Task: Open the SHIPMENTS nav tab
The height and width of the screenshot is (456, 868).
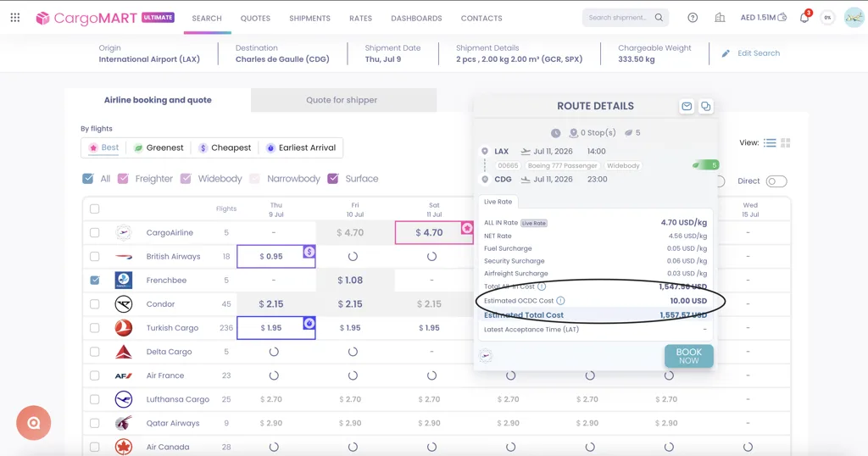Action: (x=309, y=19)
